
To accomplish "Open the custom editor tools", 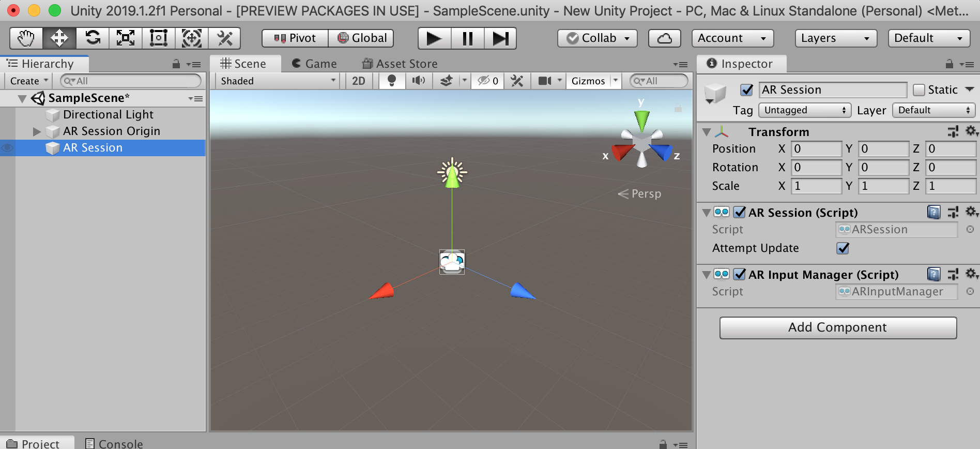I will [x=224, y=38].
